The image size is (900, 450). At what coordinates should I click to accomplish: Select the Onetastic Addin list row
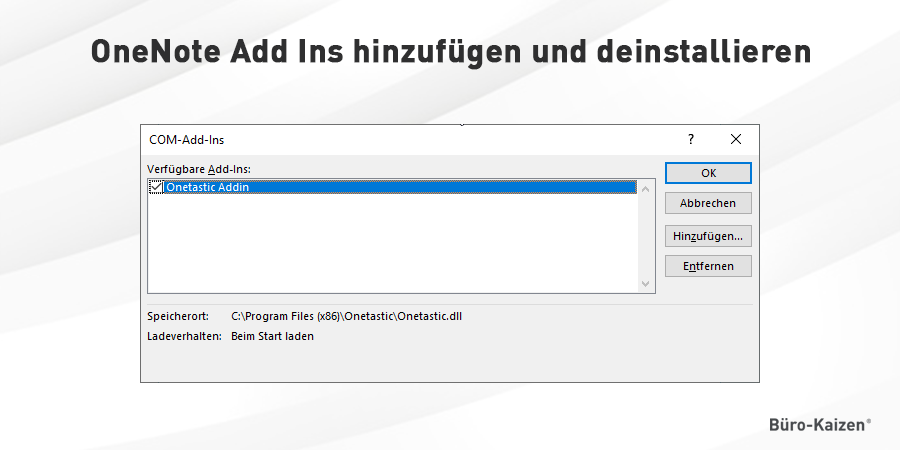393,187
